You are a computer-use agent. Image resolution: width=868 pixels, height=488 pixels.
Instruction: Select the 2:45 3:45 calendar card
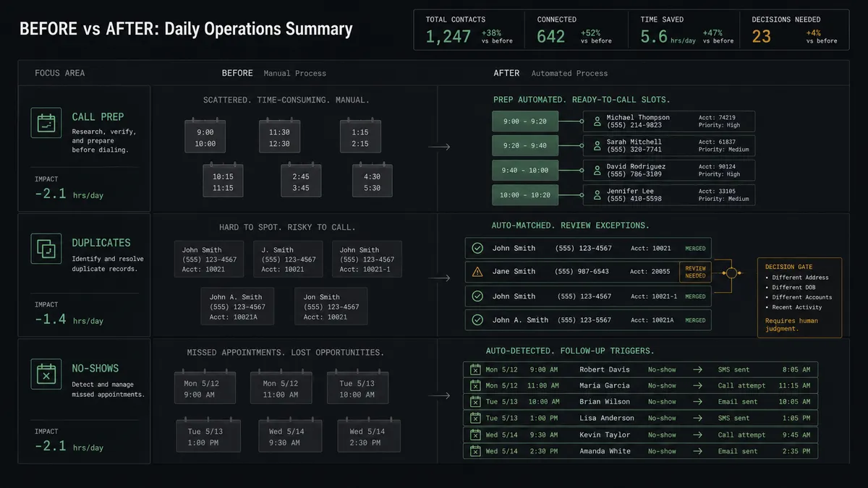(301, 180)
